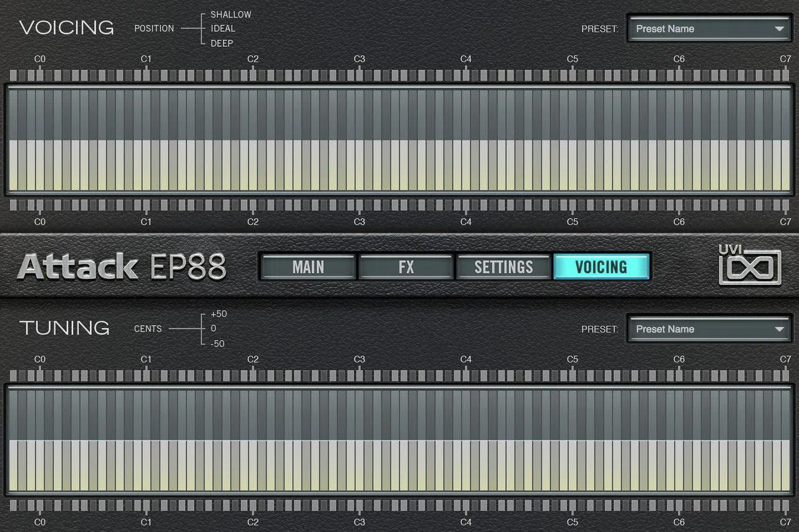Click the +50 cents label
This screenshot has width=799, height=532.
[x=218, y=314]
